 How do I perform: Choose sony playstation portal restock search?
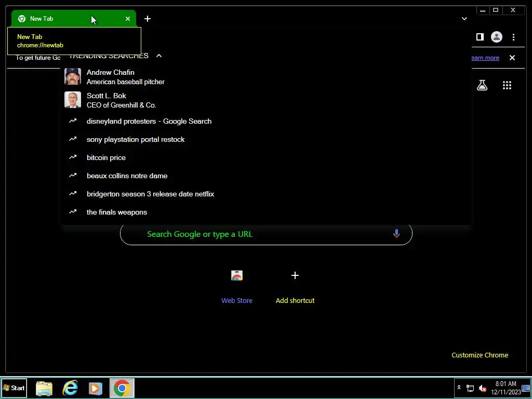266,139
